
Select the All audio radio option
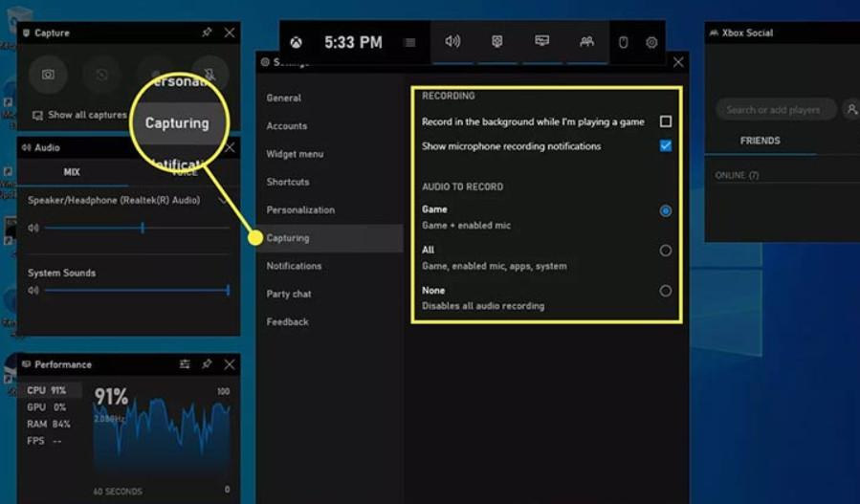[666, 251]
